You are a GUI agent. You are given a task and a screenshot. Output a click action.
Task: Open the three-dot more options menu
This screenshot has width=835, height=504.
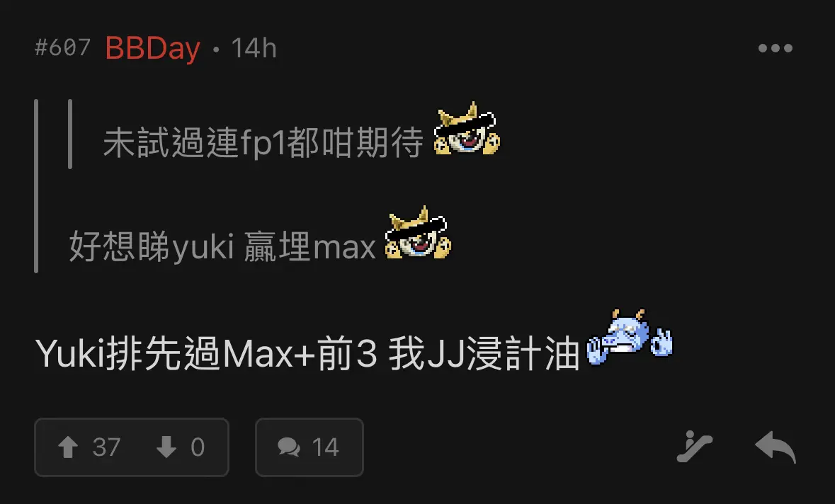(776, 48)
